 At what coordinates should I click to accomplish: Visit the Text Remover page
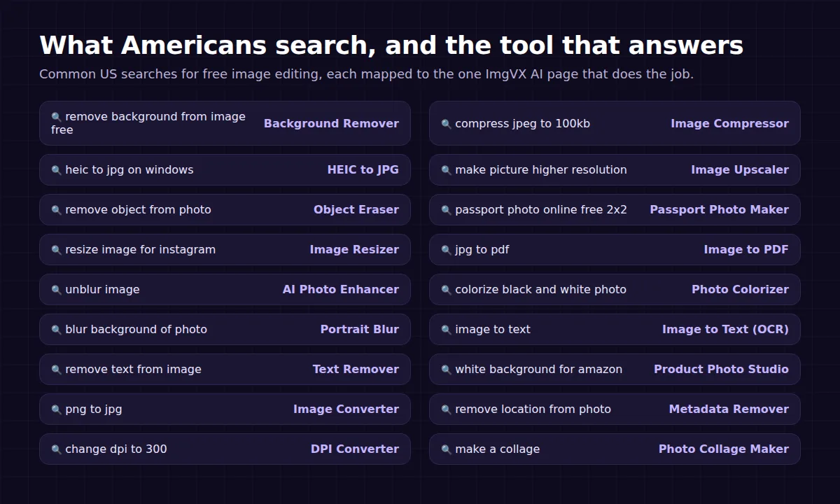(356, 369)
